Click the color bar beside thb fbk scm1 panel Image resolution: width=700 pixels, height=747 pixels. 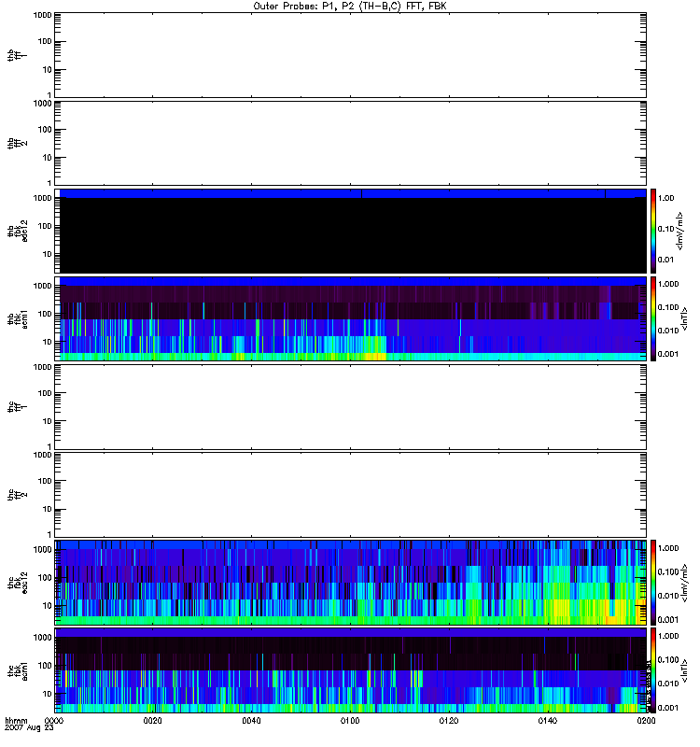[x=654, y=318]
